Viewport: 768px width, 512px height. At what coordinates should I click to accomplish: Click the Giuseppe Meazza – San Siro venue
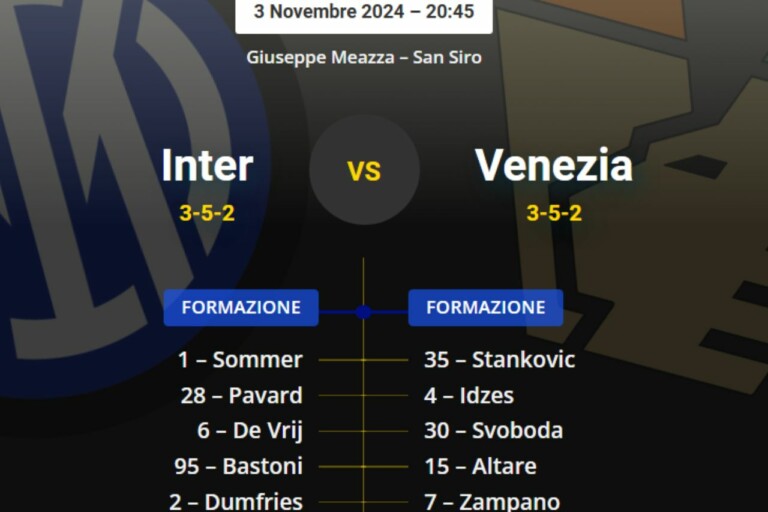click(364, 57)
